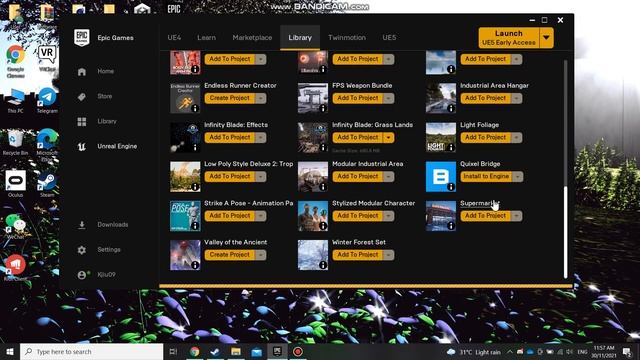The image size is (640, 360).
Task: Show info icon on Light Foliage
Action: point(451,147)
